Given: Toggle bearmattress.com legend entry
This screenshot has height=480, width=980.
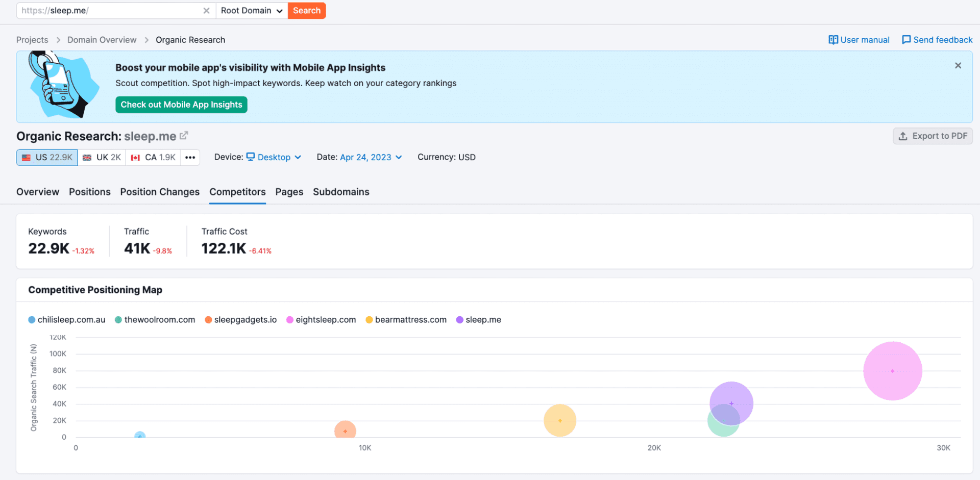Looking at the screenshot, I should point(406,320).
